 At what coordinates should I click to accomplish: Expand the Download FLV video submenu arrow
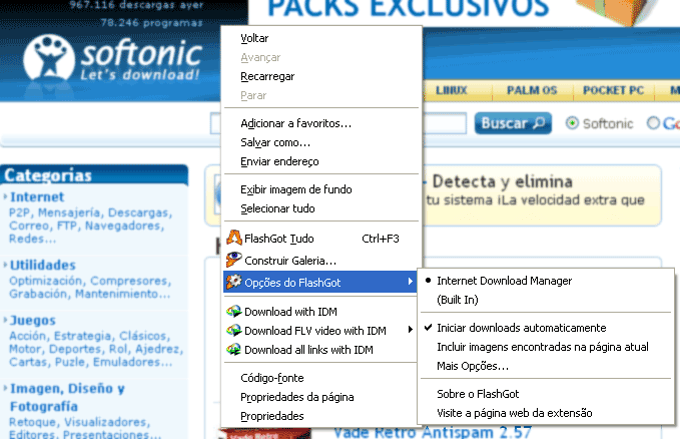point(410,330)
